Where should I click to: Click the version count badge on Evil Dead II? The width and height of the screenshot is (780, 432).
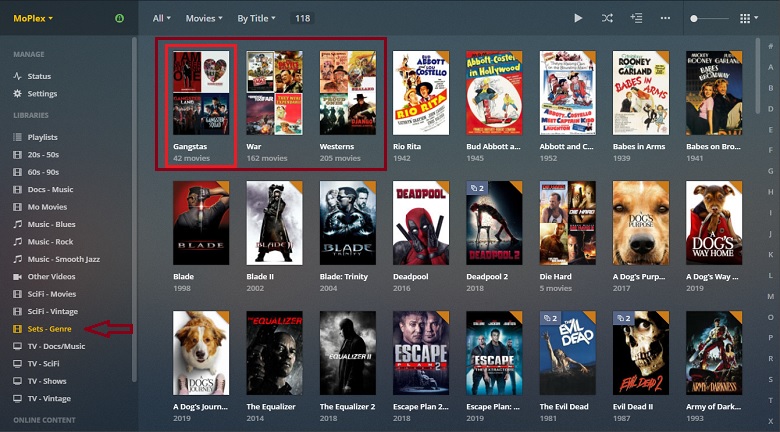[x=624, y=318]
